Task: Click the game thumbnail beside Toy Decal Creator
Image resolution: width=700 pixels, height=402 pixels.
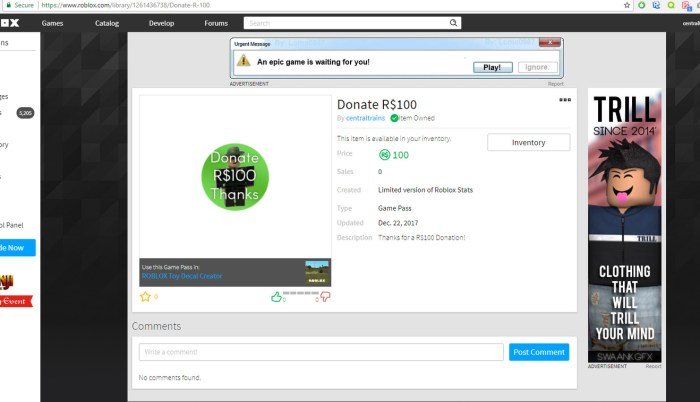Action: point(317,272)
